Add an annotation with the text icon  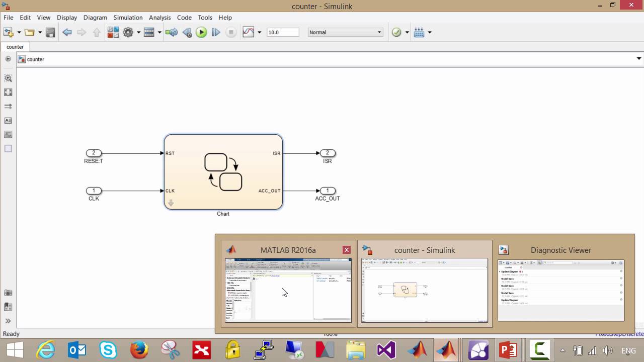[8, 120]
